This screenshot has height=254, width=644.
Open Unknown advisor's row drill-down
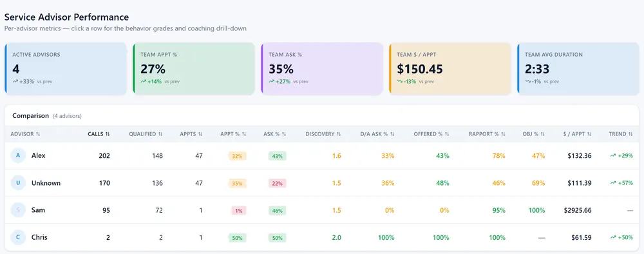(x=322, y=183)
